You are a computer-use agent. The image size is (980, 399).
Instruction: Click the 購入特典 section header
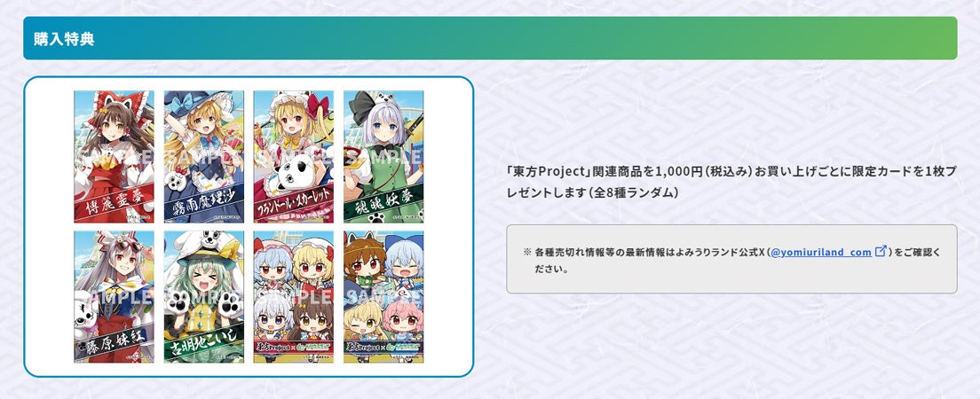coord(490,38)
